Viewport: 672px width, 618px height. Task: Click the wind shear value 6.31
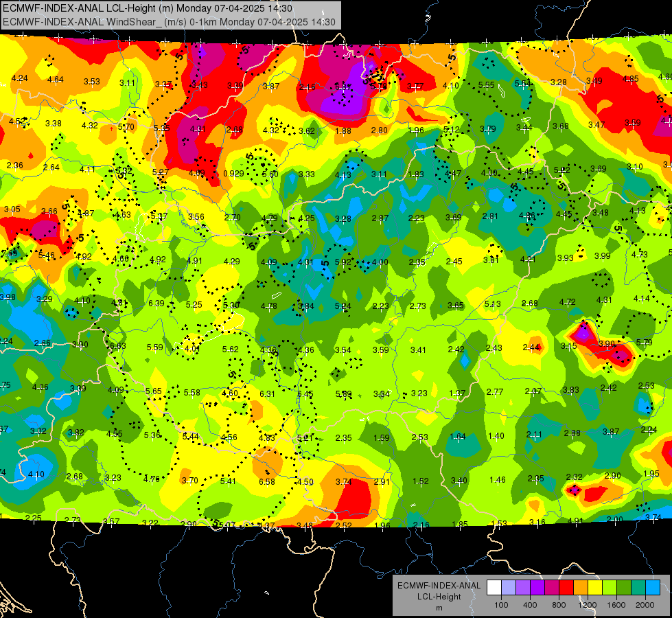267,393
